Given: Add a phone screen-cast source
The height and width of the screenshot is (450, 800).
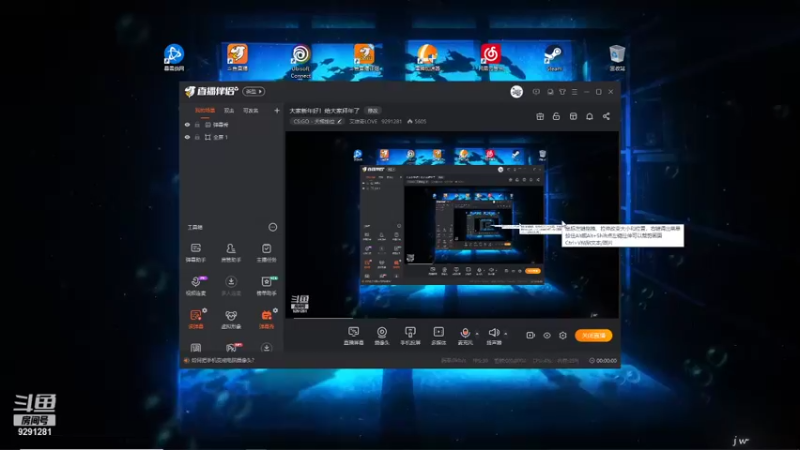Looking at the screenshot, I should coord(410,336).
